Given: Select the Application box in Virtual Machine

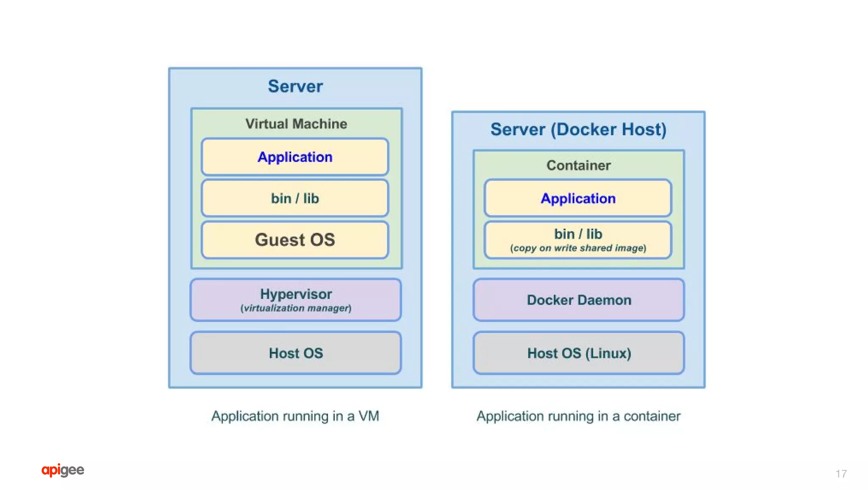Looking at the screenshot, I should 295,157.
